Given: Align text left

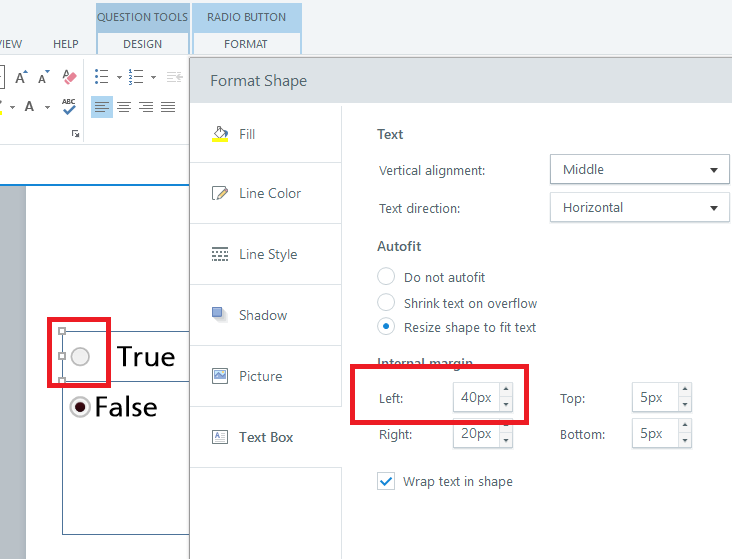Looking at the screenshot, I should [x=102, y=107].
